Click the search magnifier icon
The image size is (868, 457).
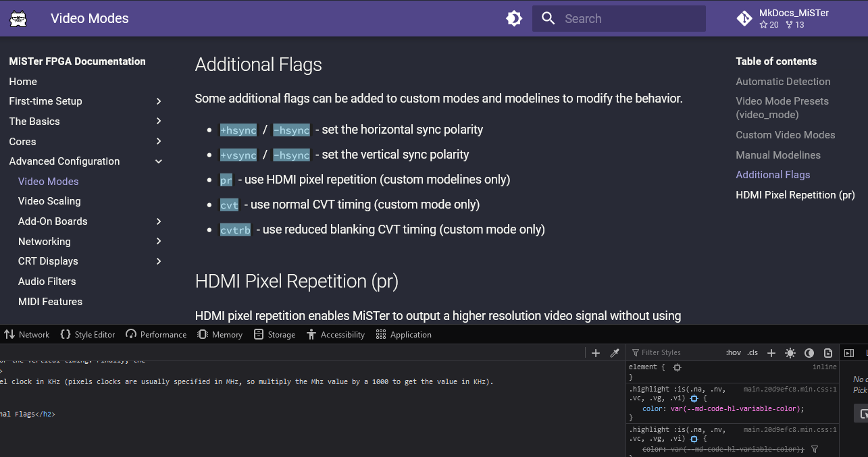point(548,18)
